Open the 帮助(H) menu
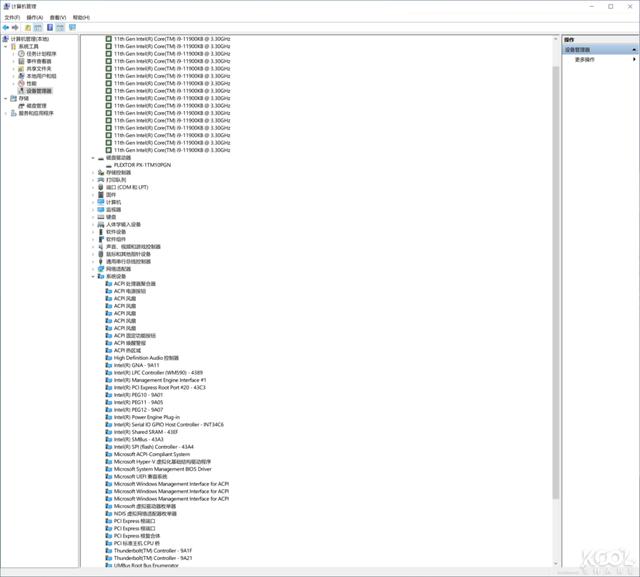The width and height of the screenshot is (640, 577). click(x=81, y=17)
